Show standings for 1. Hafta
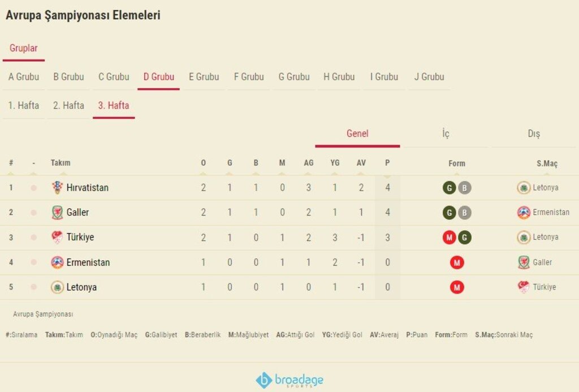 pos(24,105)
